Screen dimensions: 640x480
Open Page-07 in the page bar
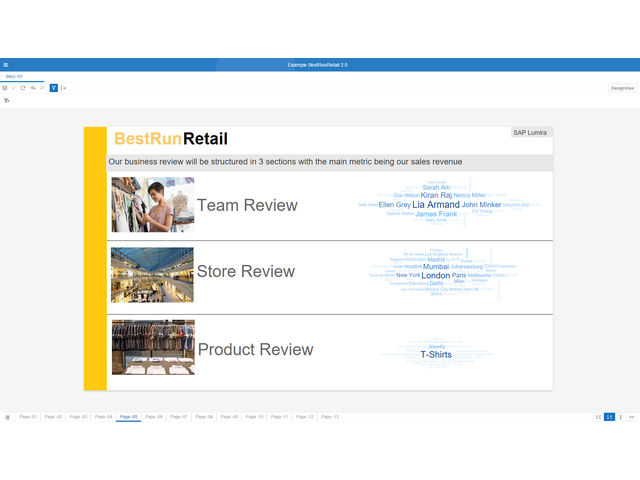178,416
